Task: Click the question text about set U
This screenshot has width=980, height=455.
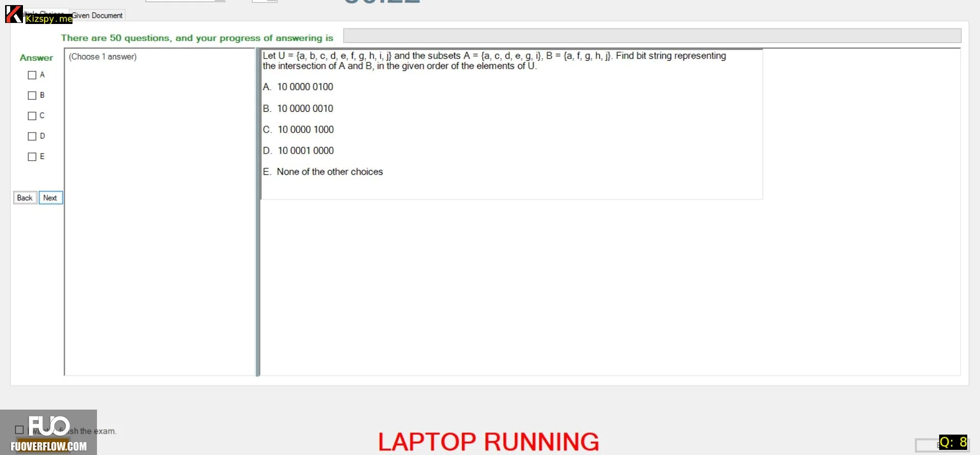Action: point(494,61)
